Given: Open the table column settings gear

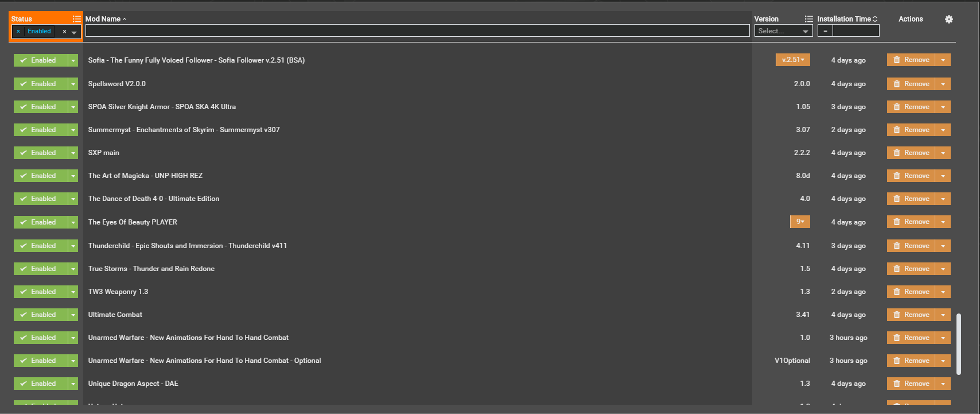Looking at the screenshot, I should (949, 19).
